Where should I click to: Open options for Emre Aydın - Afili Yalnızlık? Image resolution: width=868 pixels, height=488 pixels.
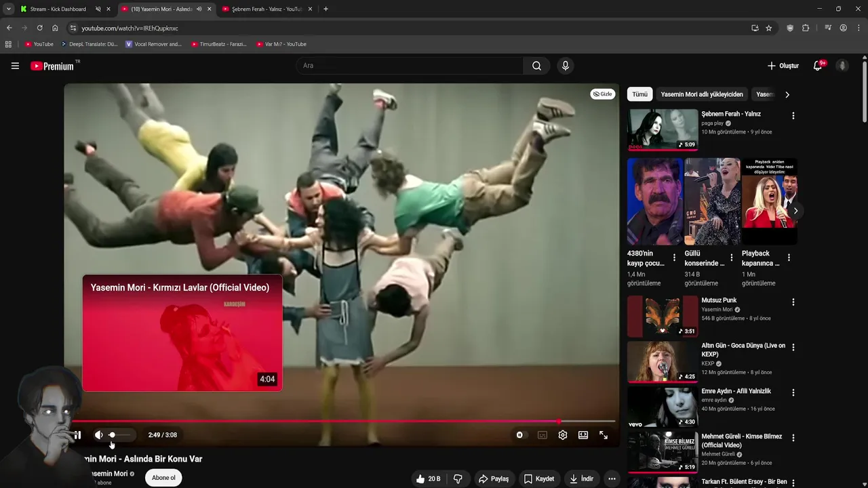tap(793, 392)
